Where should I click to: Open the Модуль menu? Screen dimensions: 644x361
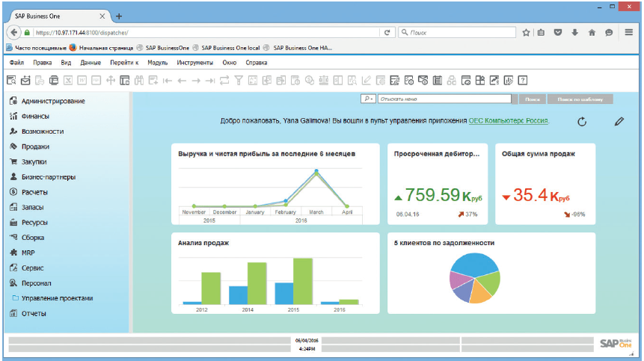click(158, 63)
